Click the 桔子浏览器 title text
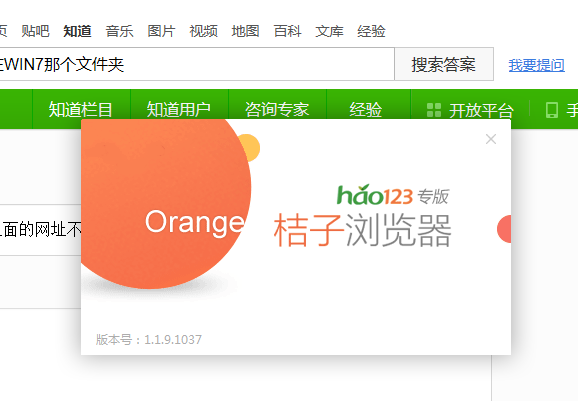The height and width of the screenshot is (401, 578). pos(362,230)
